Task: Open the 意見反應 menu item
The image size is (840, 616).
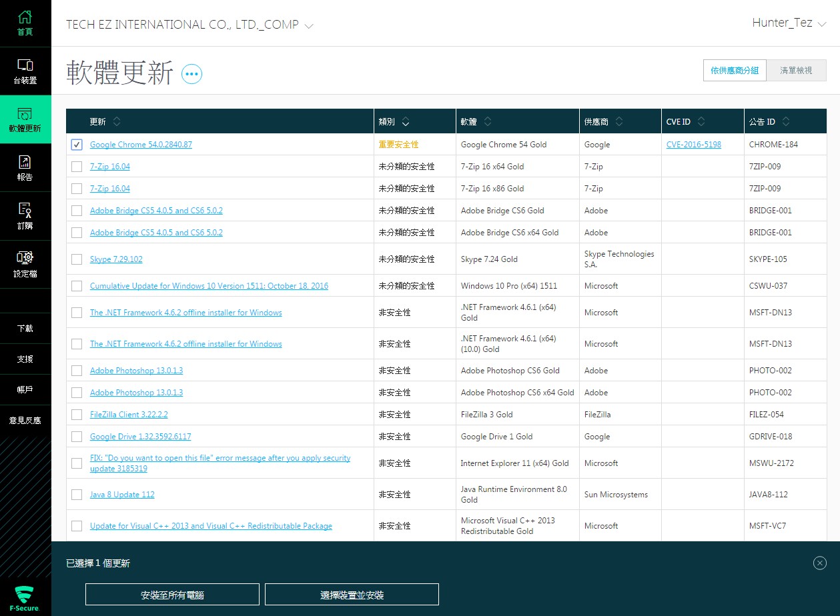Action: 25,421
